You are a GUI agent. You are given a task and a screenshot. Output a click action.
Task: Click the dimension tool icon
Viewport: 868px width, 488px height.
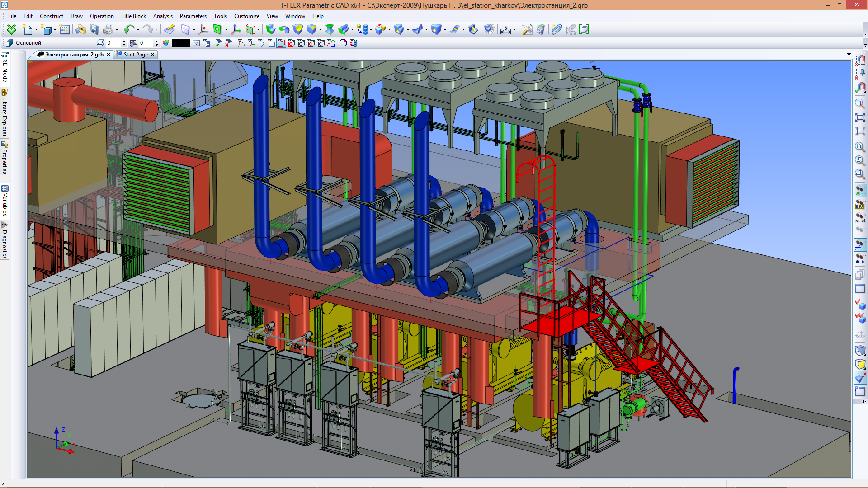[x=505, y=30]
